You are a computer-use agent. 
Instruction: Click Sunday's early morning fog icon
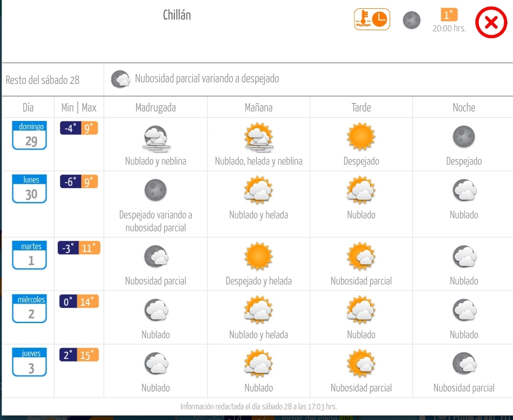[155, 138]
